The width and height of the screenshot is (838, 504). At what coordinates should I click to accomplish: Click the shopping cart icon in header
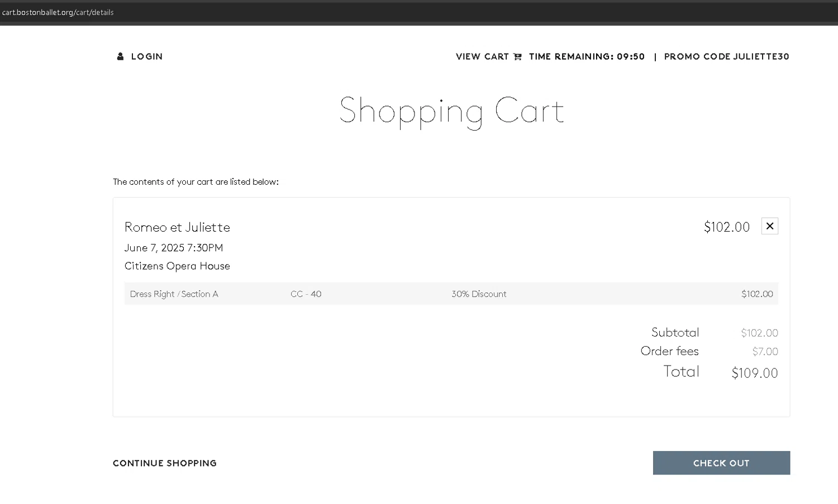click(x=517, y=56)
